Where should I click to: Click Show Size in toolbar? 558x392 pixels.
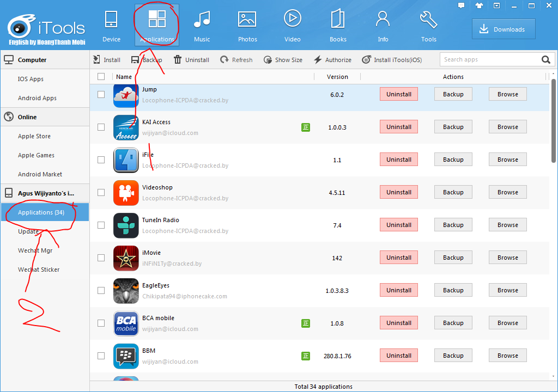[283, 60]
